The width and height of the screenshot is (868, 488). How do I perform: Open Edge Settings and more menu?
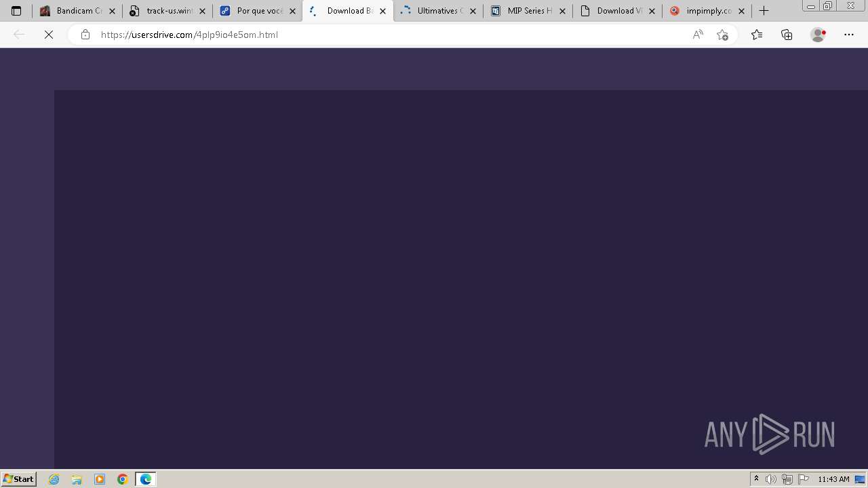click(849, 35)
